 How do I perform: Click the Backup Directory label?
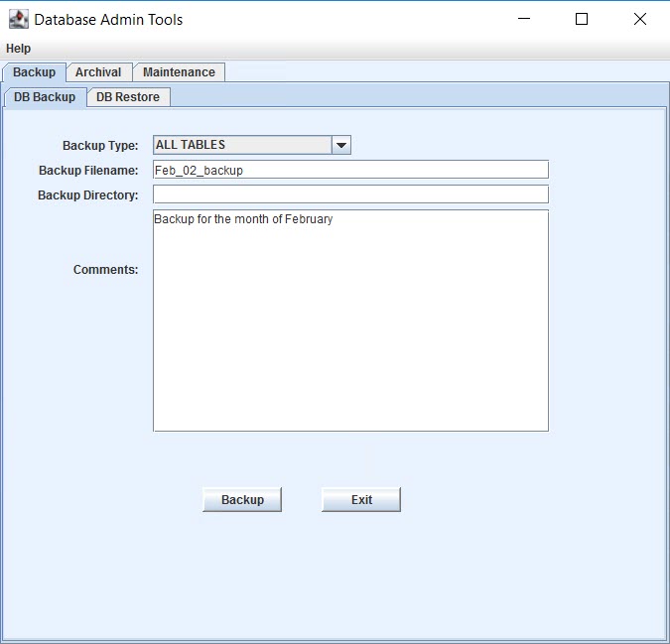[x=88, y=195]
